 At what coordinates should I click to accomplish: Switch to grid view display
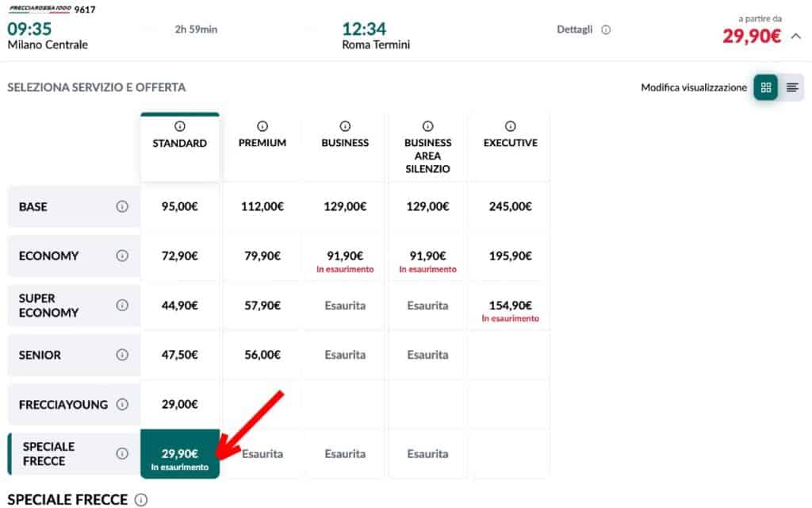pos(765,87)
